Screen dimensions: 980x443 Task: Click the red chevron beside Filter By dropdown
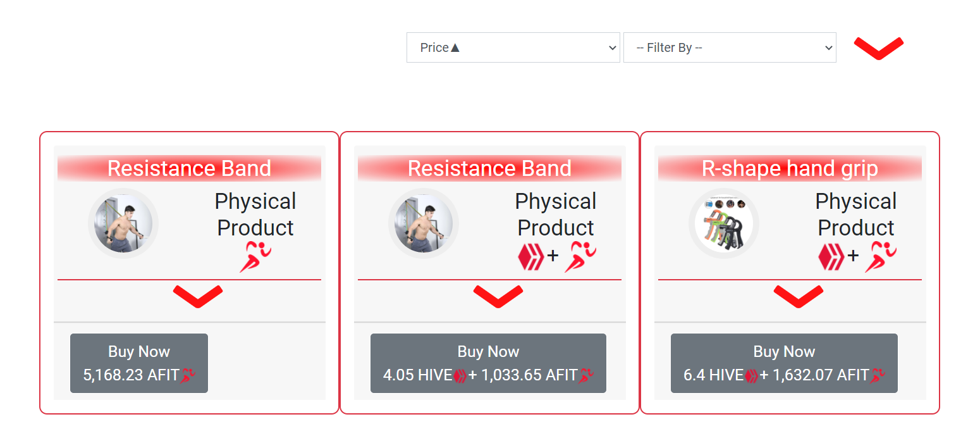click(x=878, y=48)
